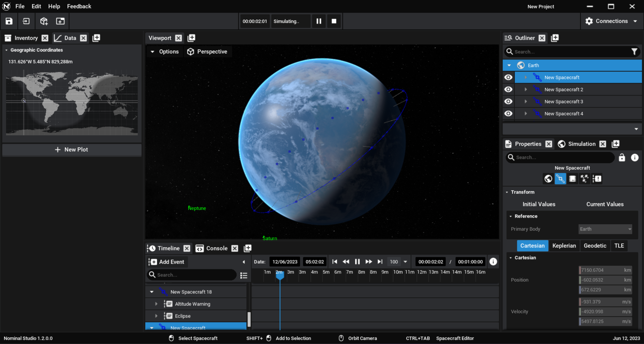Click the fast forward button in timeline

369,262
